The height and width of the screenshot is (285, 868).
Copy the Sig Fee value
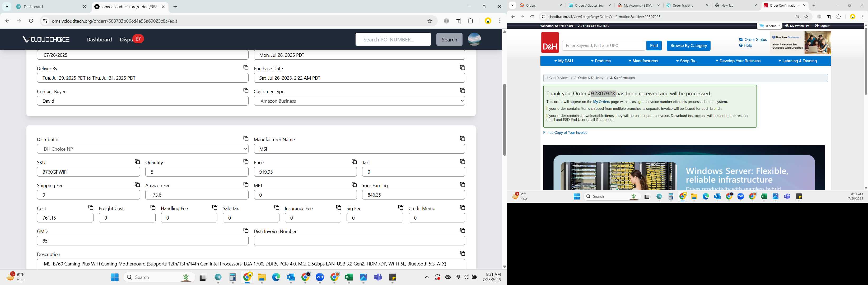tap(400, 208)
